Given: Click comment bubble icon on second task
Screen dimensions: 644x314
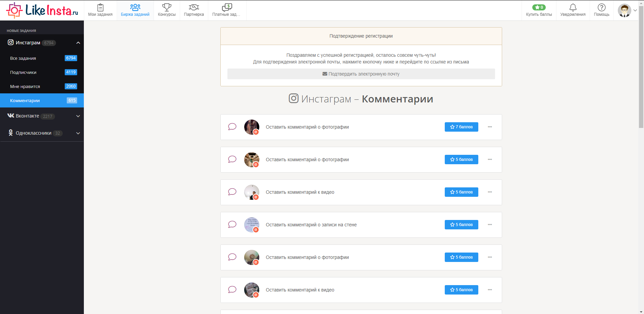Looking at the screenshot, I should tap(232, 159).
